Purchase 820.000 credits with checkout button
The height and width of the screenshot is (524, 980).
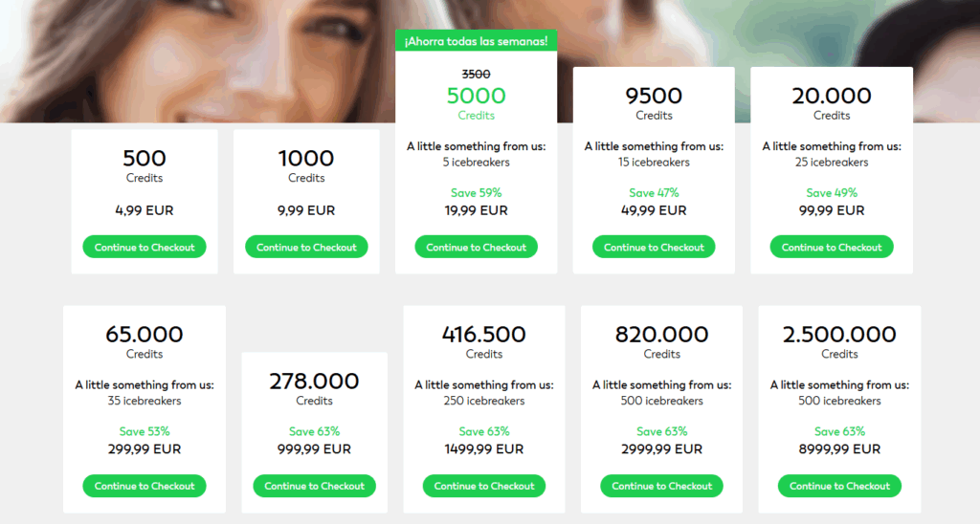[661, 486]
